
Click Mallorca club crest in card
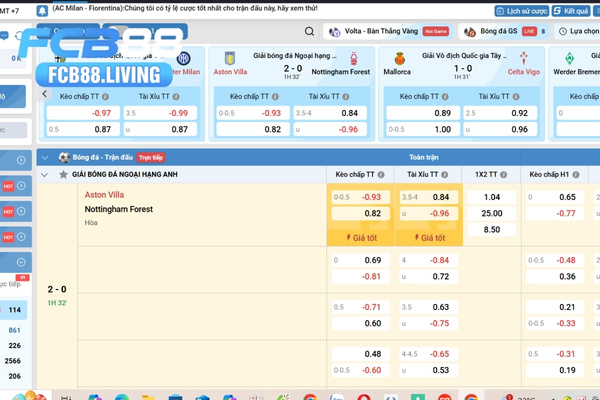tap(400, 59)
